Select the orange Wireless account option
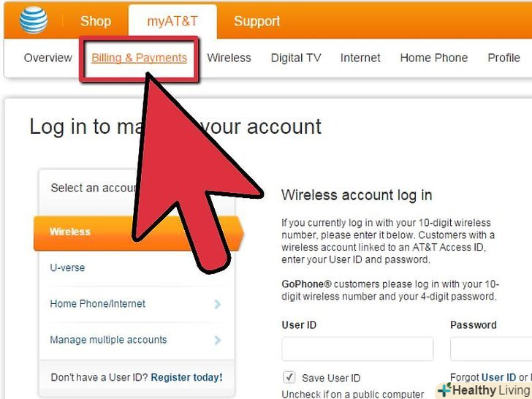 [x=138, y=233]
